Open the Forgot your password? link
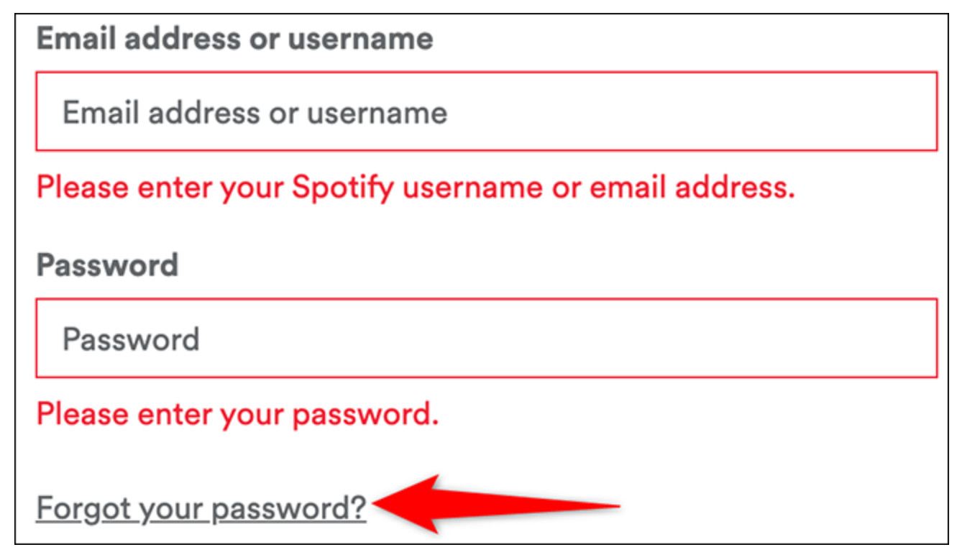The width and height of the screenshot is (957, 560). tap(201, 509)
